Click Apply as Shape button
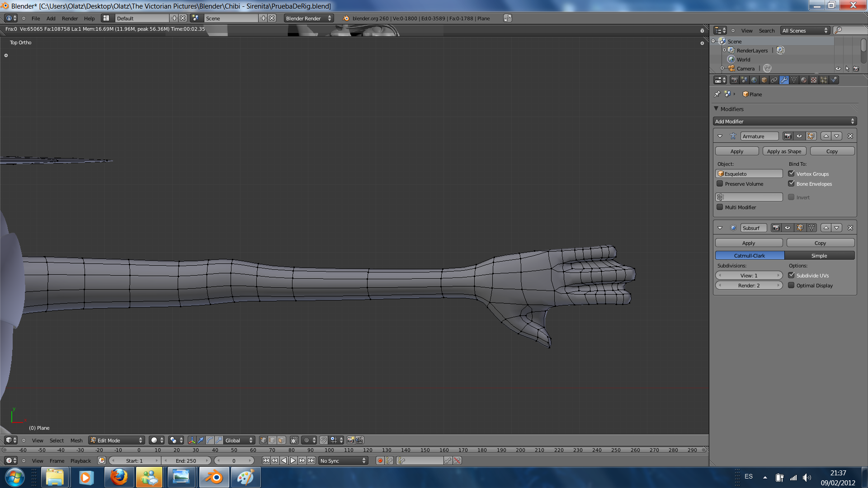 point(784,151)
